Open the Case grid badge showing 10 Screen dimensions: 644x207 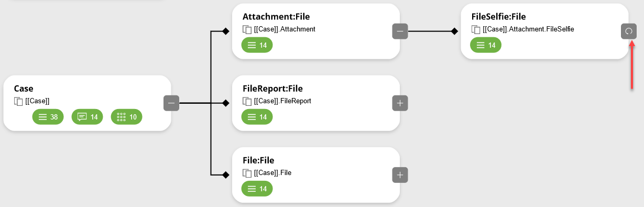[x=127, y=117]
